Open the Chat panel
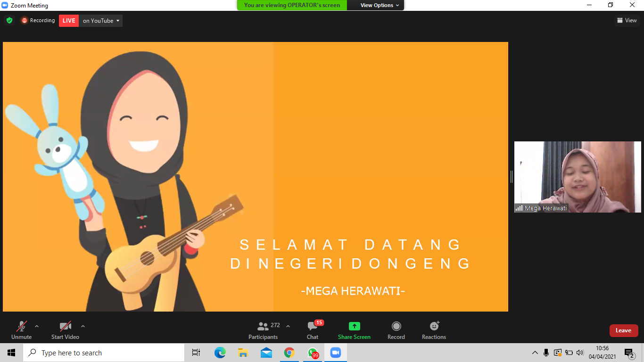Viewport: 644px width, 362px height. point(313,330)
